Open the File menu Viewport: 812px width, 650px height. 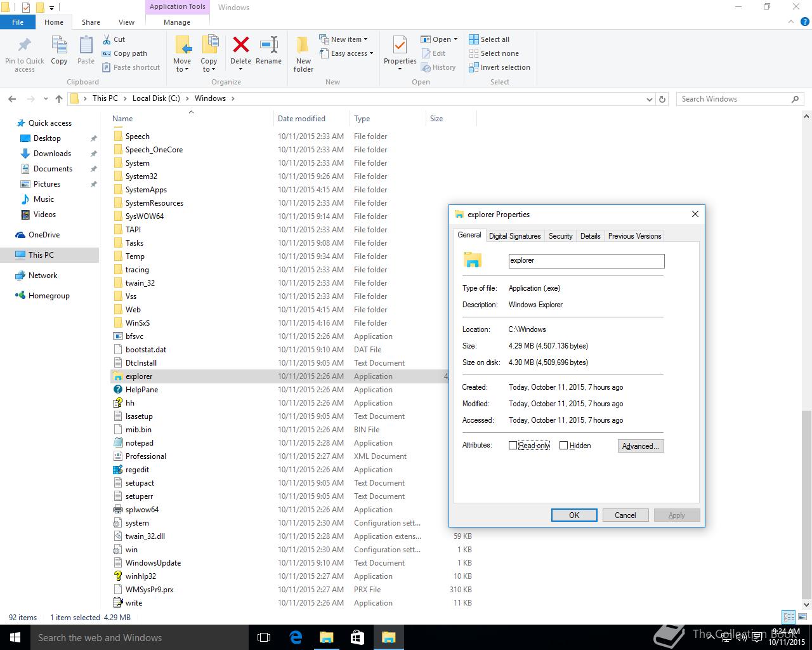pos(18,22)
